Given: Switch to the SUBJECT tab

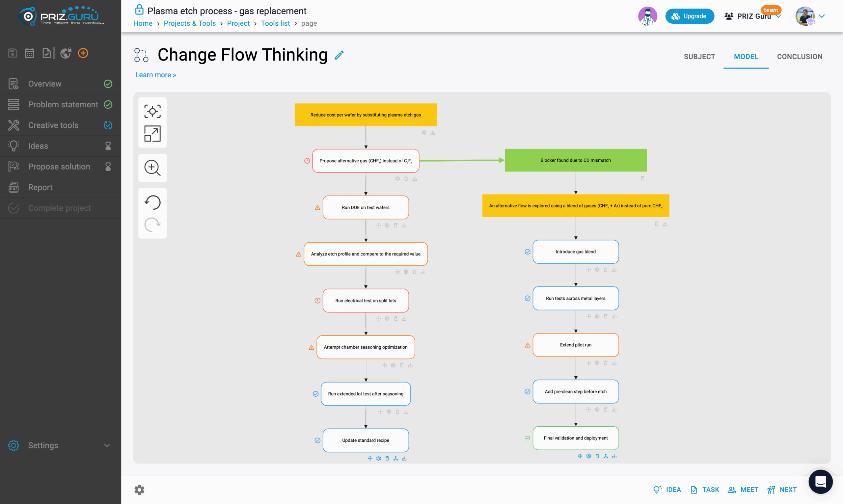Looking at the screenshot, I should point(699,56).
